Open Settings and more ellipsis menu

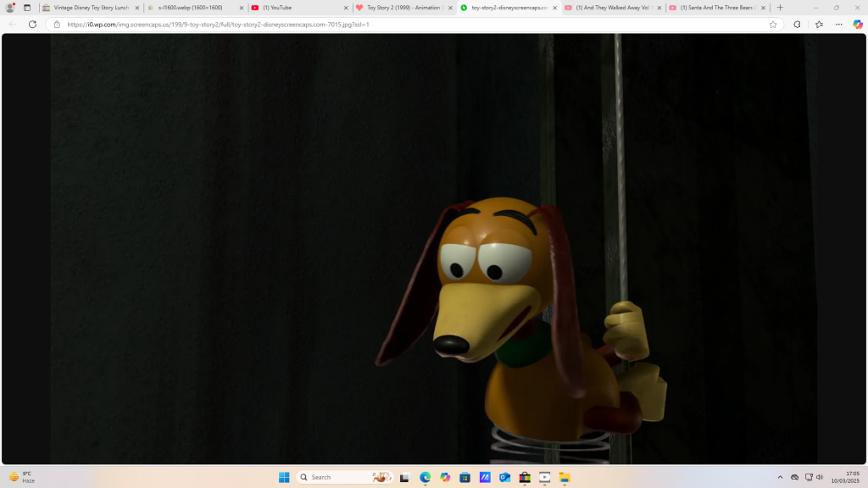pyautogui.click(x=838, y=25)
